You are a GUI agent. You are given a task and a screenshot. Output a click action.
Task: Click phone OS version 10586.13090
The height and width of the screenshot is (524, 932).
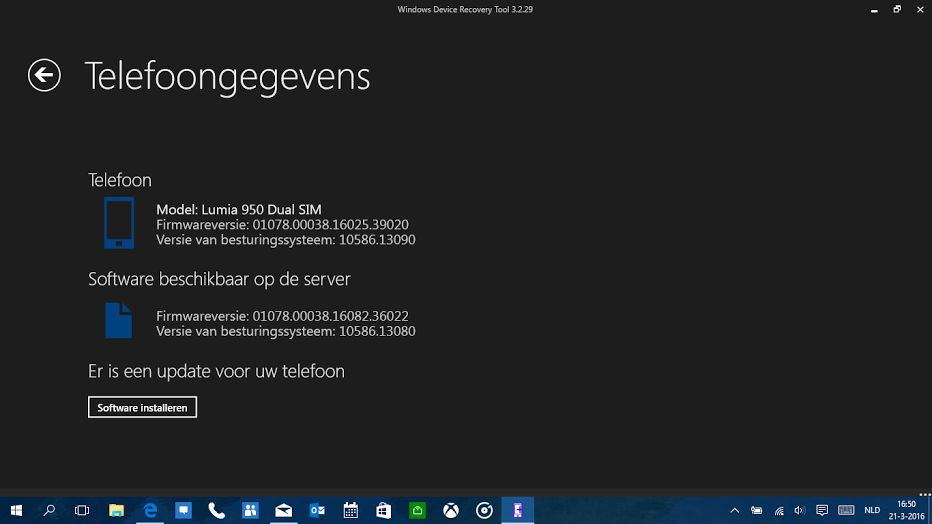pos(377,240)
